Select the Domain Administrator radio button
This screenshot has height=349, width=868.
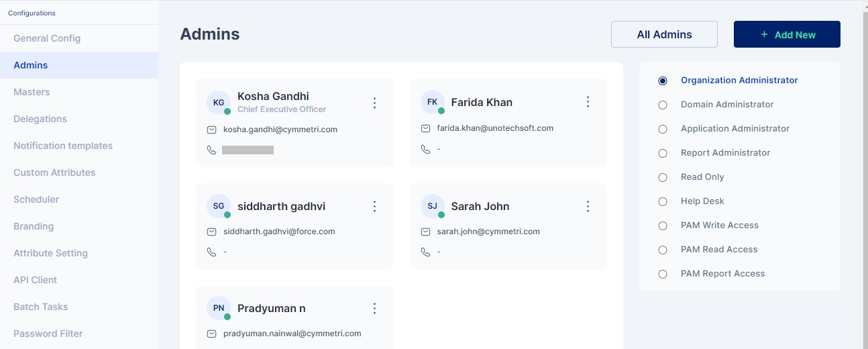(x=663, y=105)
